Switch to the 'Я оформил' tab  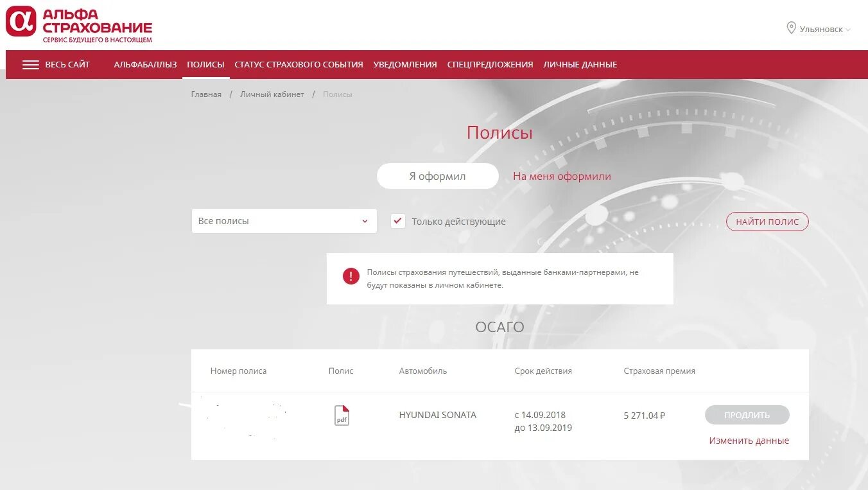[437, 176]
